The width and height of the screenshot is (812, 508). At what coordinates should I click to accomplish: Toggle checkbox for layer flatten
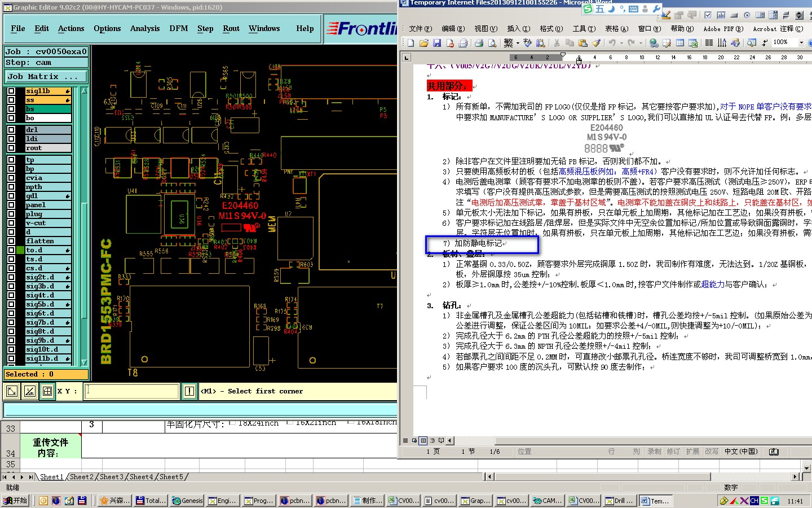click(x=11, y=241)
